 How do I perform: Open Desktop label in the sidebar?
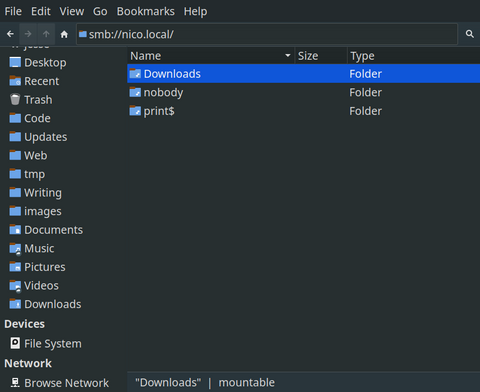coord(45,63)
